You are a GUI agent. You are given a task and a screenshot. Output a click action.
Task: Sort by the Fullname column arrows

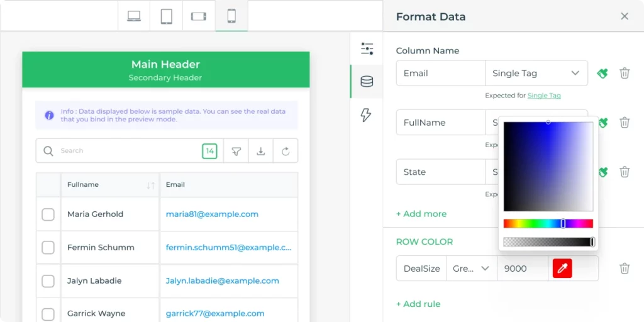[151, 186]
